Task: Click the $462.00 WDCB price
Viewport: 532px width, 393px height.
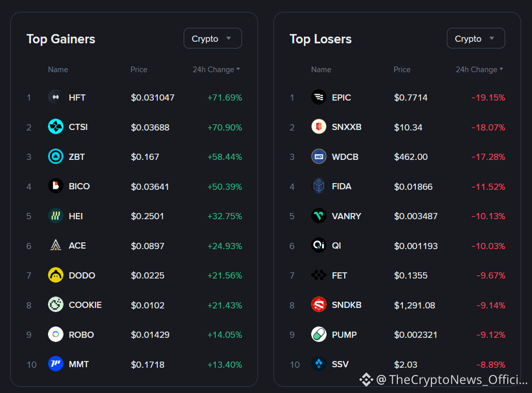Action: click(x=411, y=157)
